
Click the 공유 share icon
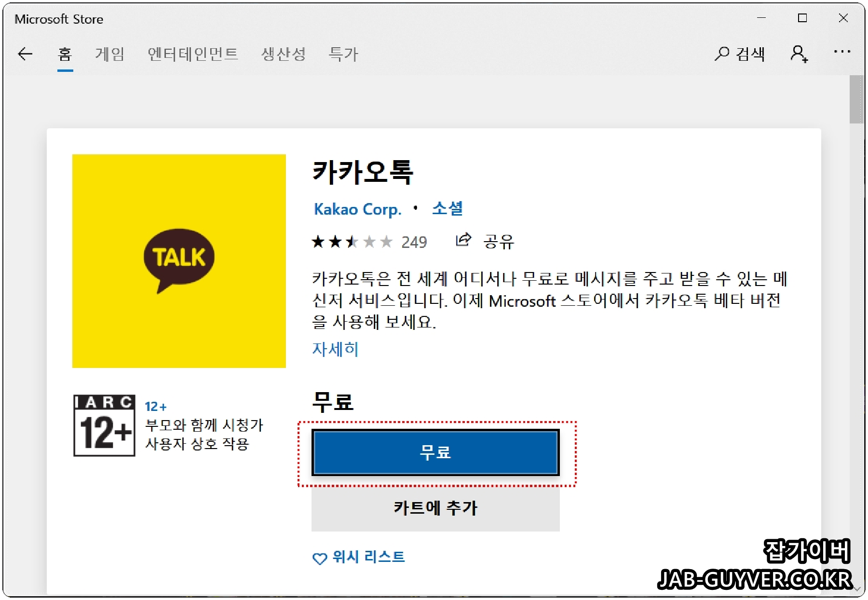coord(463,239)
